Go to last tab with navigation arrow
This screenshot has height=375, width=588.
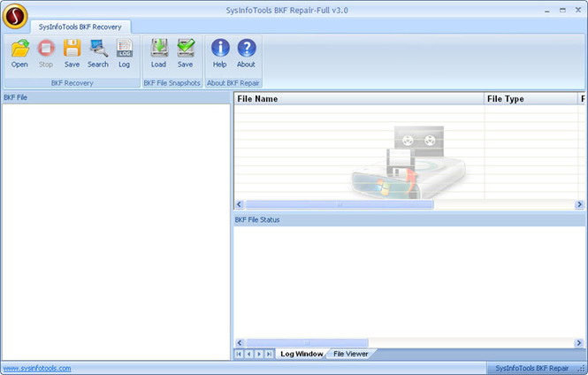tap(269, 354)
